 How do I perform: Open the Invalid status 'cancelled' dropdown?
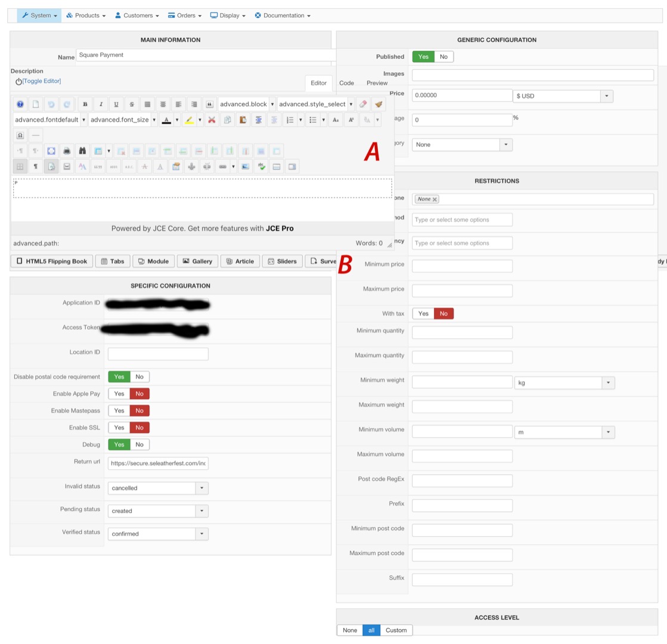point(158,488)
